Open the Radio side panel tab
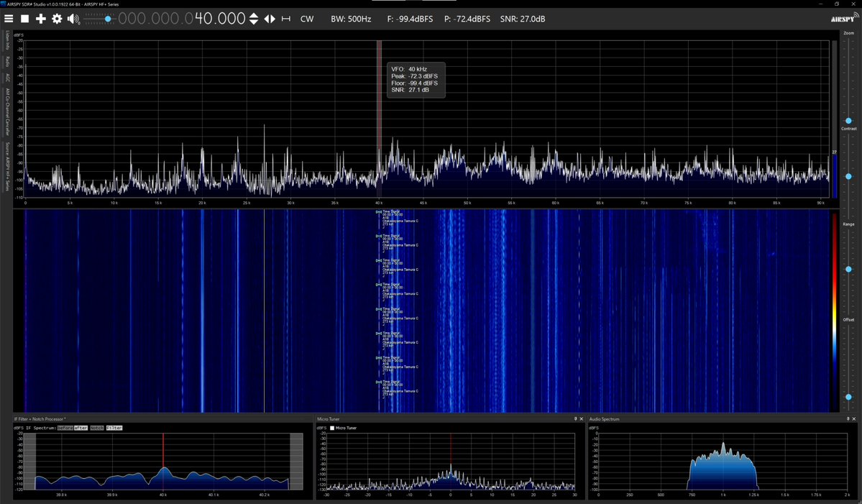The height and width of the screenshot is (504, 862). [x=7, y=61]
